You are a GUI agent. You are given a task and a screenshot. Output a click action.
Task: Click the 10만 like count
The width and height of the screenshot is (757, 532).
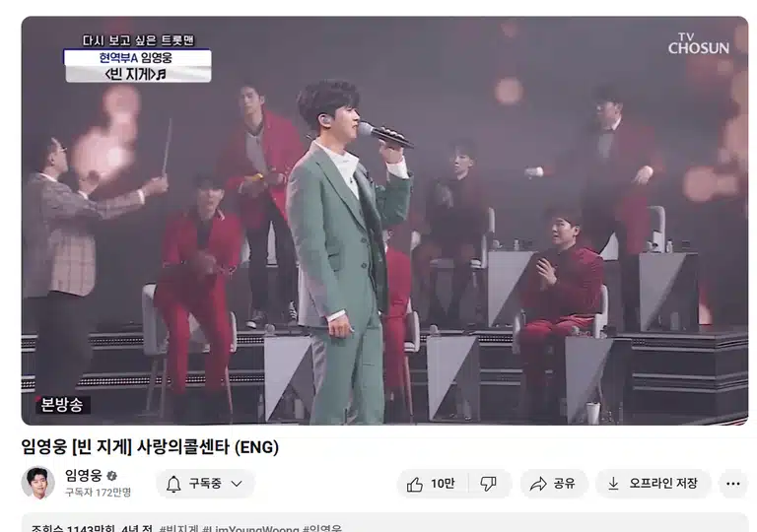click(443, 484)
